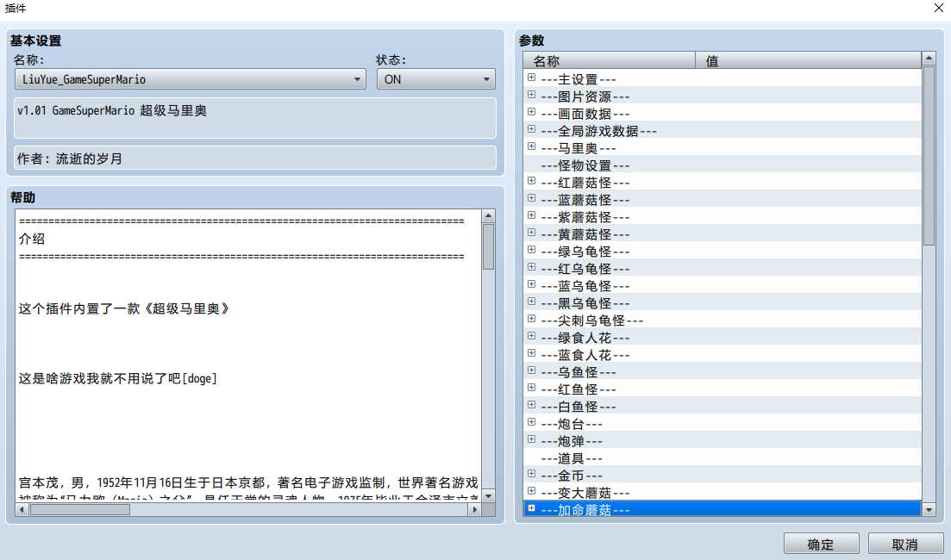Expand the ---绿食人花--- group
Viewport: 951px width, 560px height.
tap(531, 336)
